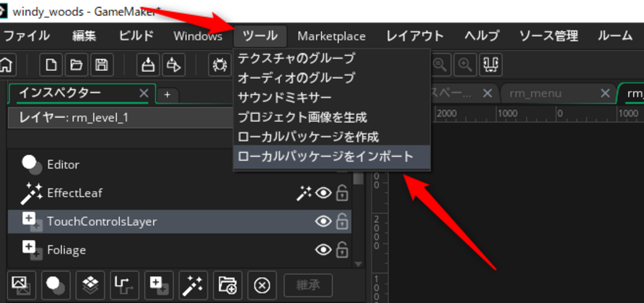Click the instance layer icon beside Editor
644x303 pixels.
point(31,164)
